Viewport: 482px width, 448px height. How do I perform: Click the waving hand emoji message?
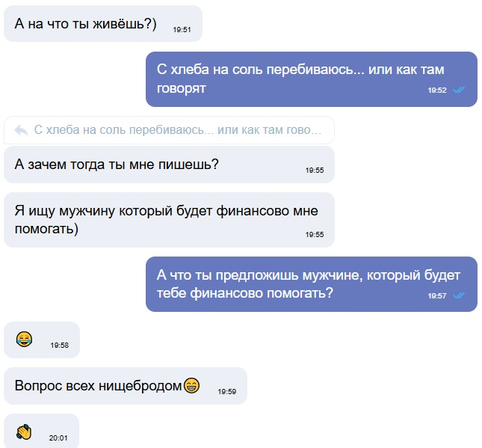tap(25, 432)
